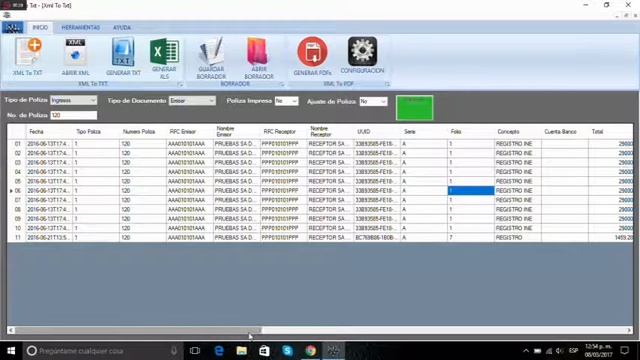Click Cuenta Banco column header

[x=564, y=131]
